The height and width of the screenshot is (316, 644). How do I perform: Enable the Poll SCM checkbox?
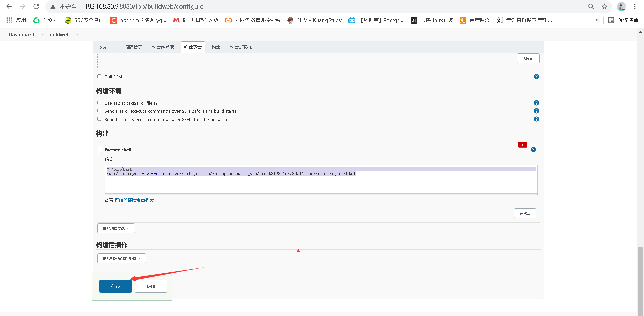(99, 76)
